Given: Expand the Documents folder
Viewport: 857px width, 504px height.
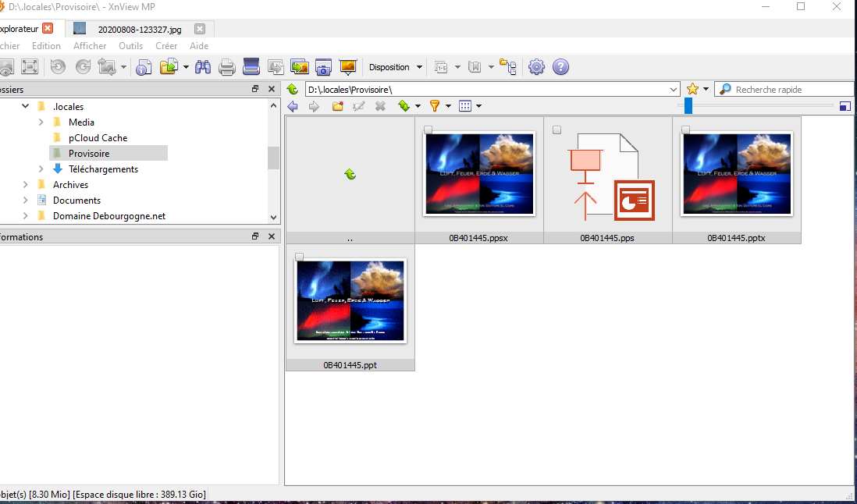Looking at the screenshot, I should pos(25,201).
